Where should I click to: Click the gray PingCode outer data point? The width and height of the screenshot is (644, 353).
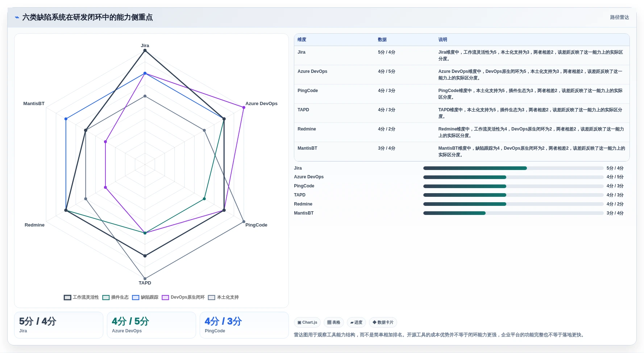click(244, 222)
